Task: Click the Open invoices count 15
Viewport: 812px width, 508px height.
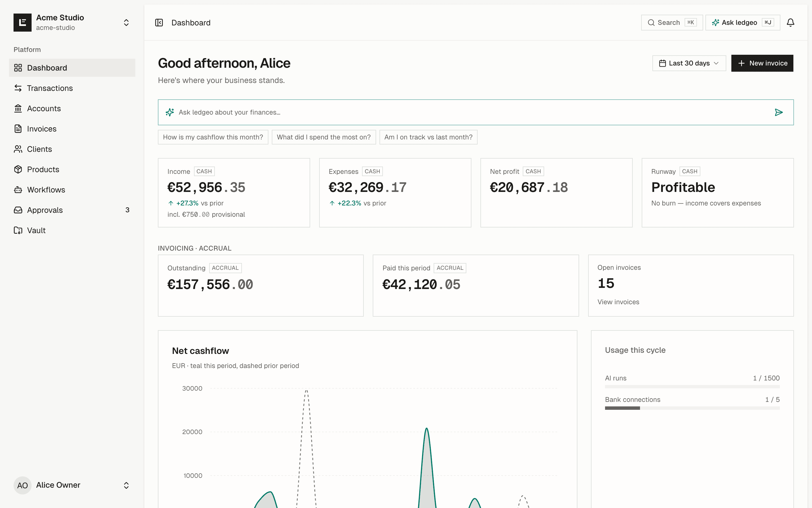Action: coord(606,284)
